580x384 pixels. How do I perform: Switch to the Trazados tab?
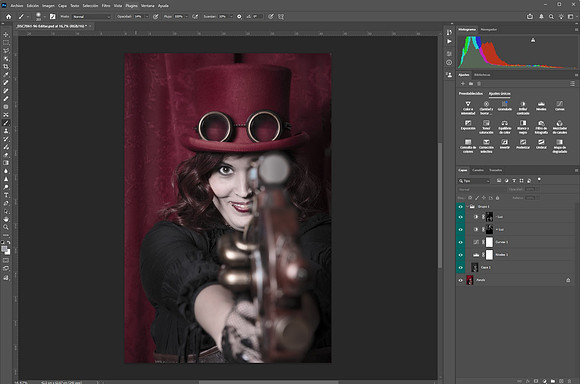point(495,170)
